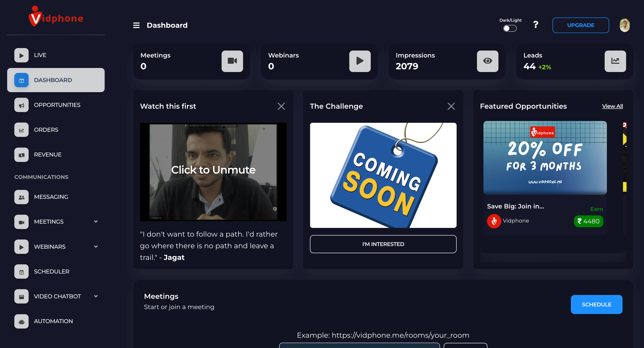644x348 pixels.
Task: Click the Leads chart icon tile
Action: [x=615, y=61]
